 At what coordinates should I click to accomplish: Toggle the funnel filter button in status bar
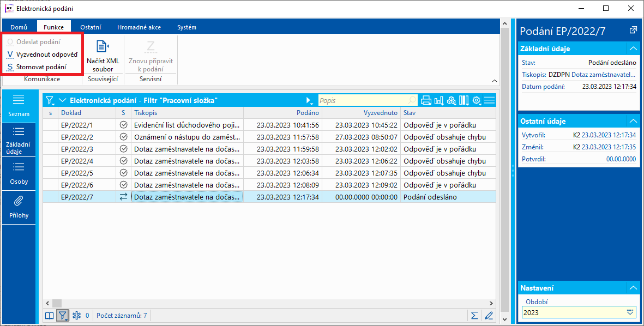(62, 315)
